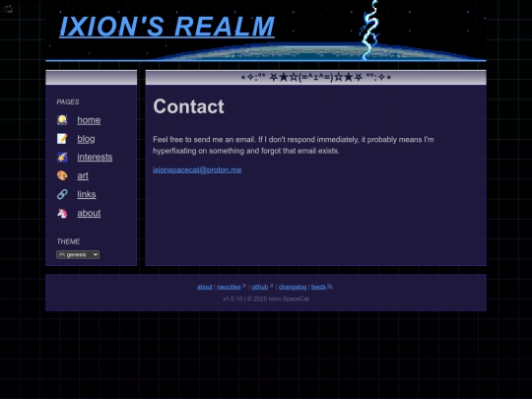The image size is (532, 399).
Task: Click the RSS icon beside feeds
Action: [330, 287]
